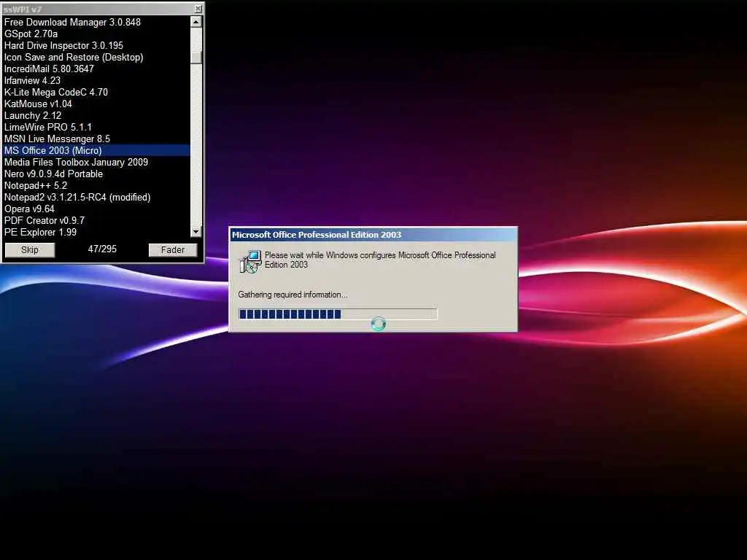This screenshot has height=560, width=747.
Task: Select Irfanview 4.23 entry
Action: [96, 80]
